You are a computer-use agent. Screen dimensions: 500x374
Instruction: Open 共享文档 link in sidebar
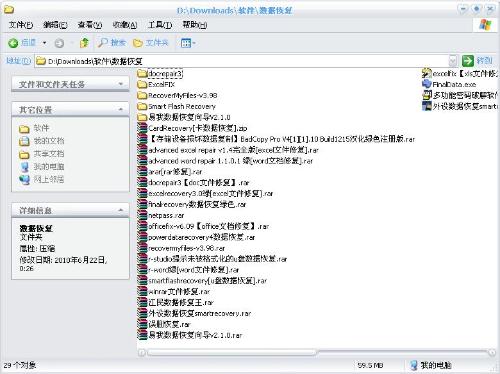tap(42, 154)
